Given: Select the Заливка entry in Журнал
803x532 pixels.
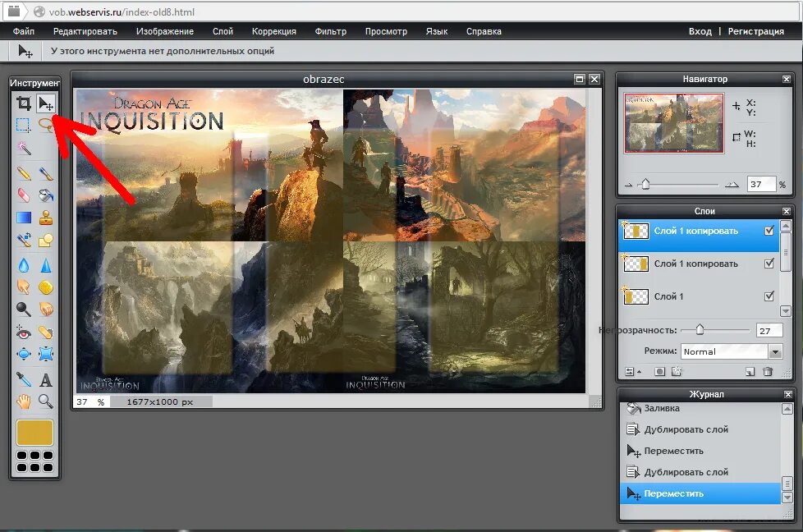Looking at the screenshot, I should [x=700, y=408].
